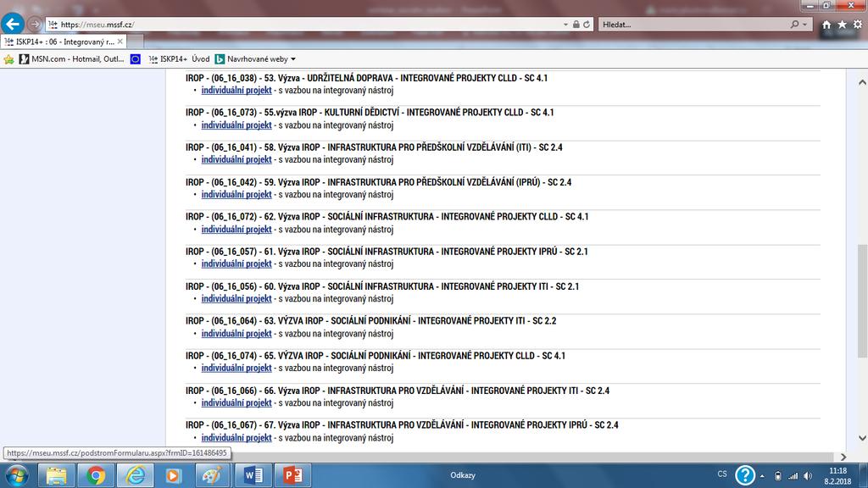This screenshot has height=488, width=868.
Task: Click the browser Back arrow button
Action: (x=12, y=24)
